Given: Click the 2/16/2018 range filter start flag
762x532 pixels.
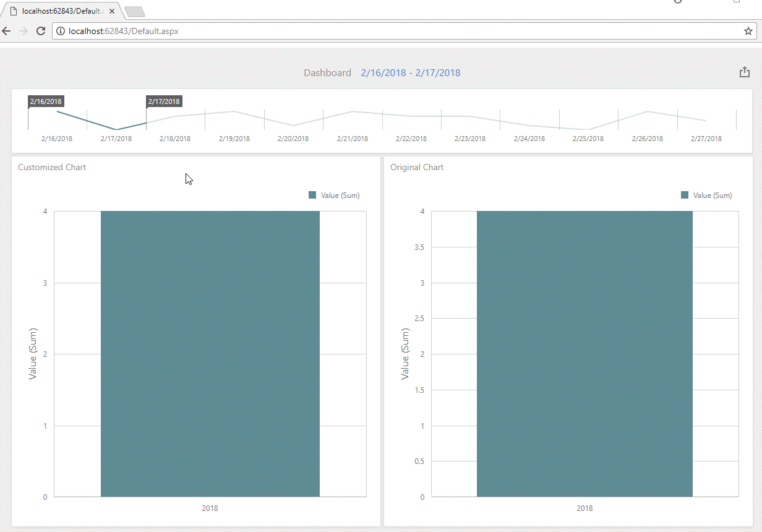Looking at the screenshot, I should pyautogui.click(x=46, y=101).
